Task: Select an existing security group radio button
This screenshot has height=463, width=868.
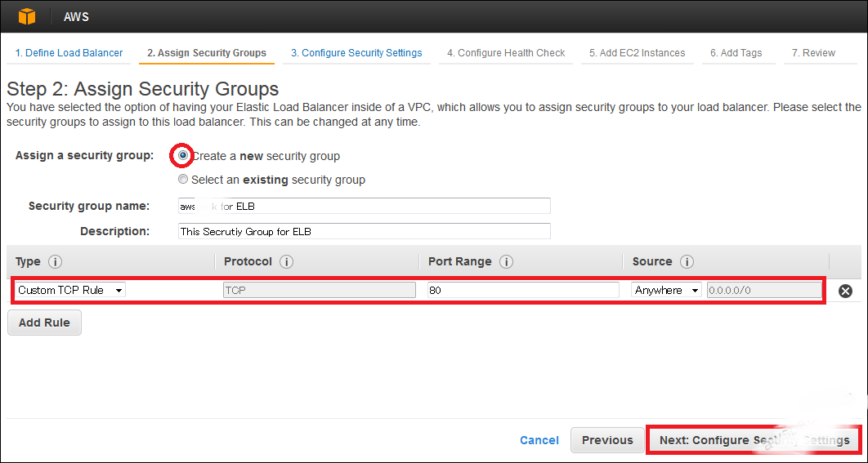Action: (183, 180)
